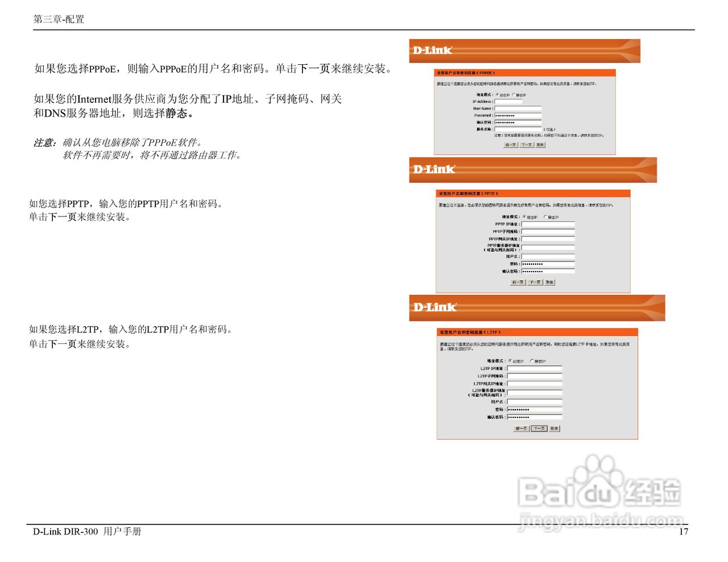Click the orange L2TP section title bar
Screen dimensions: 728x562
537,332
